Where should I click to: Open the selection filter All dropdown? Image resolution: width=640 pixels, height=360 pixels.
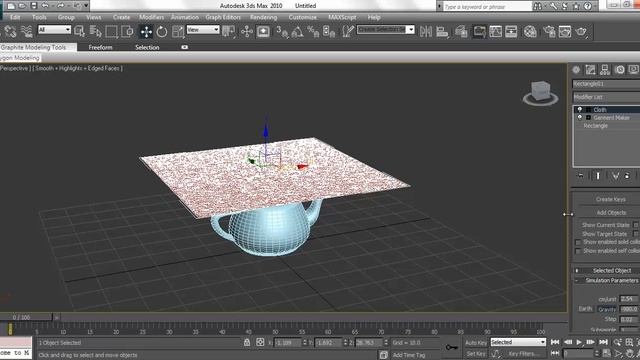pos(54,29)
